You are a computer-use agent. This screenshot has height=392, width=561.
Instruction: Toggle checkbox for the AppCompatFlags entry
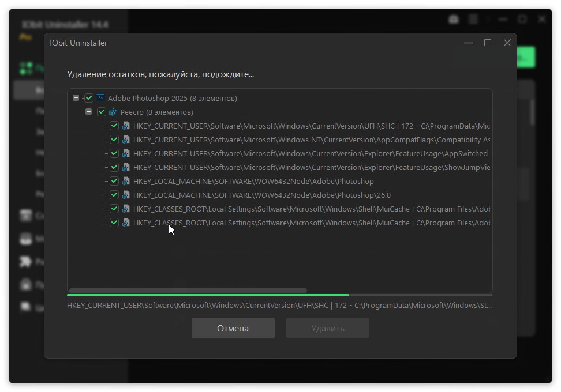pyautogui.click(x=114, y=140)
